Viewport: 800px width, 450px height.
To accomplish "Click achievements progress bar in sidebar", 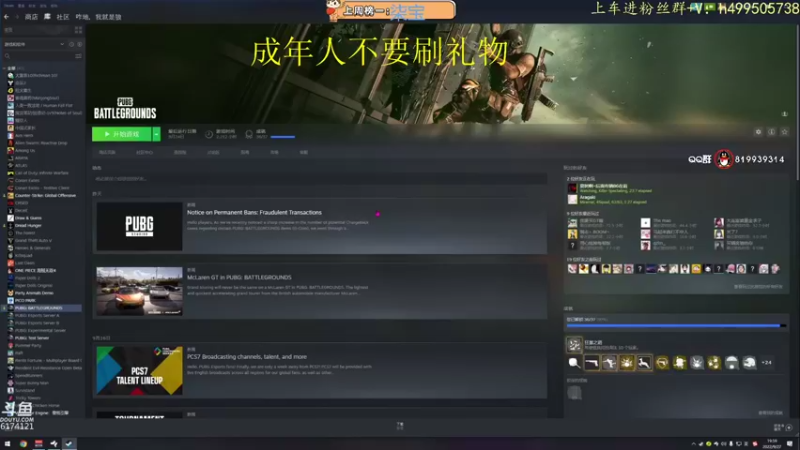I will [676, 325].
